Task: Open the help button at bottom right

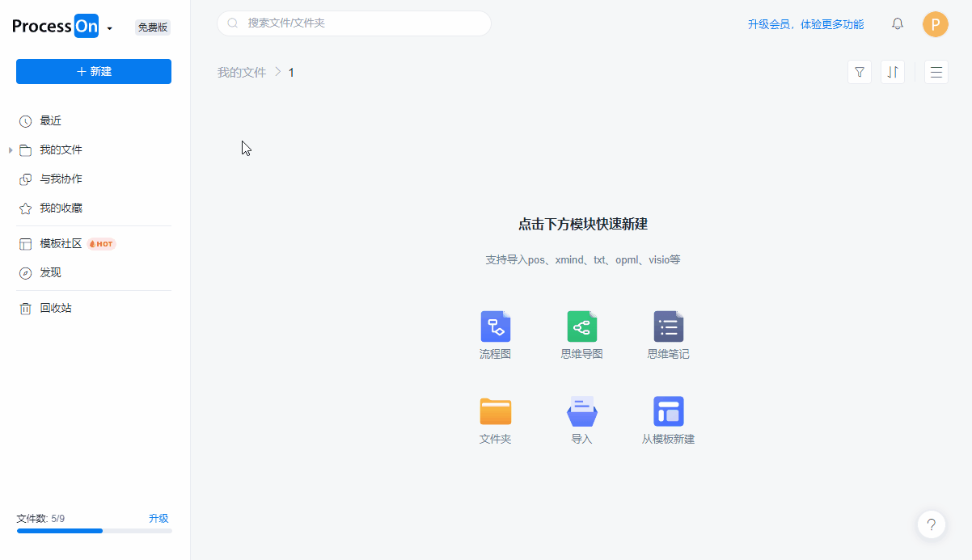Action: 931,524
